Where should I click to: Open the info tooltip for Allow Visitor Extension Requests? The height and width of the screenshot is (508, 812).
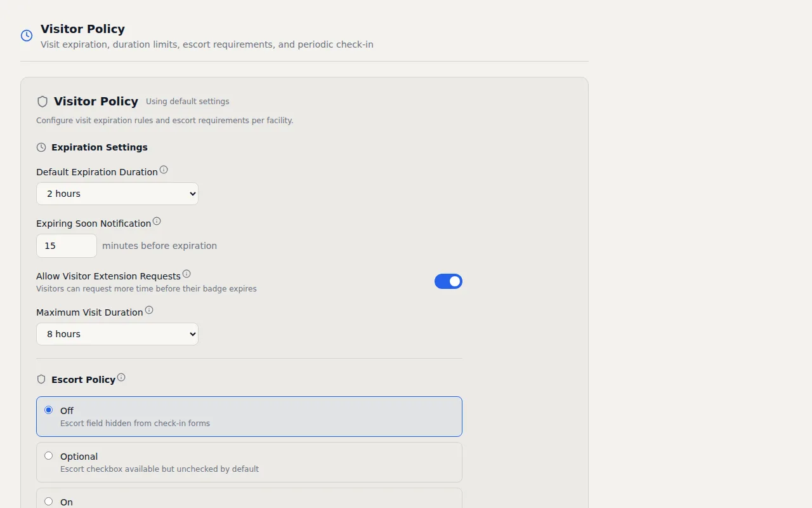(x=187, y=273)
